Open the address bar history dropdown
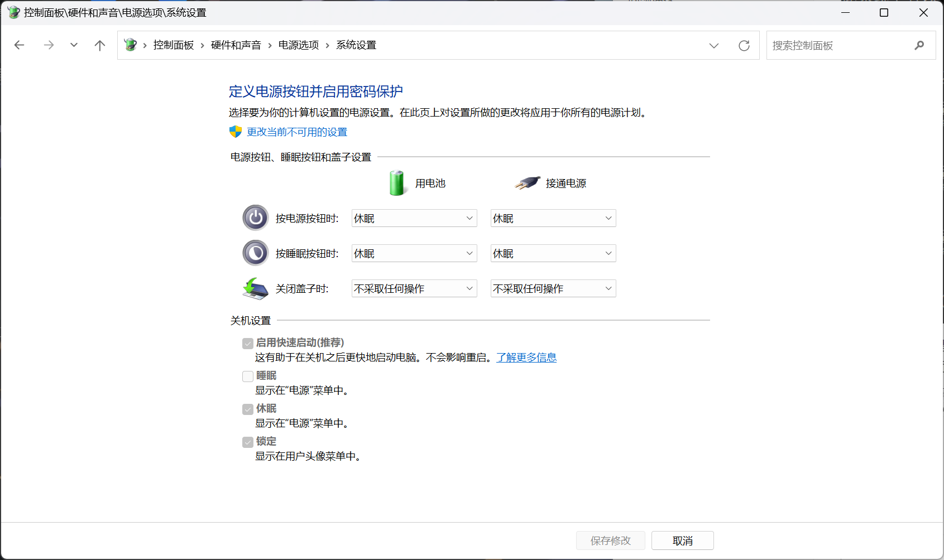 click(714, 46)
